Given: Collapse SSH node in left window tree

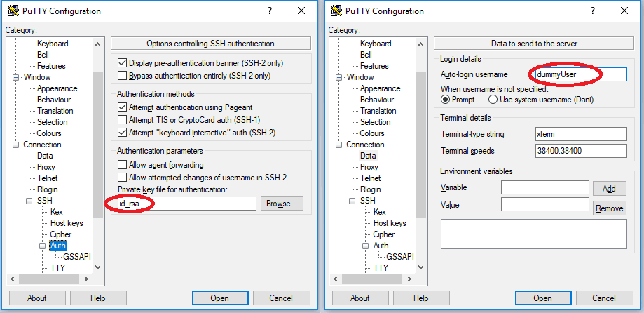Looking at the screenshot, I should pos(29,201).
